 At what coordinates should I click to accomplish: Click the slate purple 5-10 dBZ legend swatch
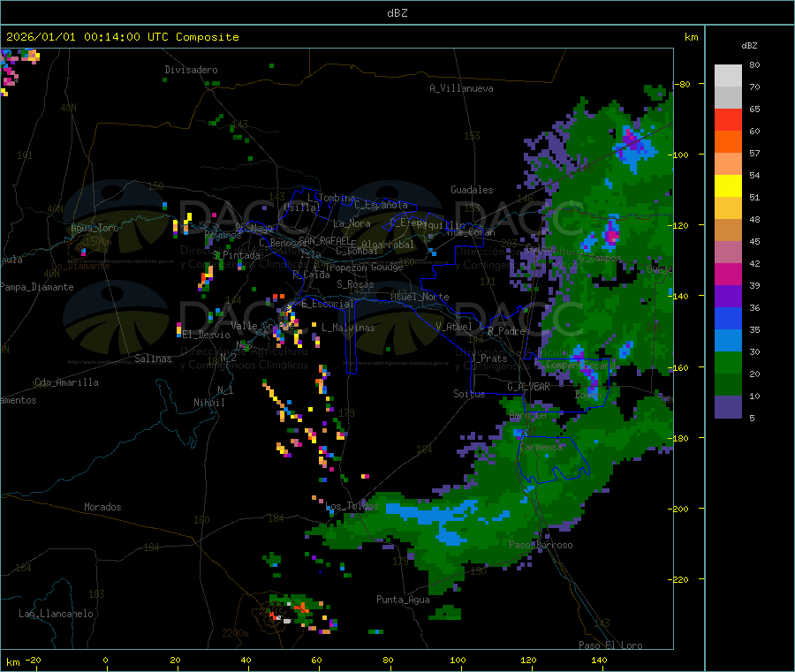coord(728,407)
